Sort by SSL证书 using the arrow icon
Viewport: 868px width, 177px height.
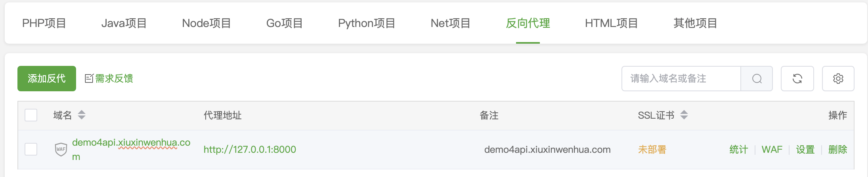coord(684,115)
